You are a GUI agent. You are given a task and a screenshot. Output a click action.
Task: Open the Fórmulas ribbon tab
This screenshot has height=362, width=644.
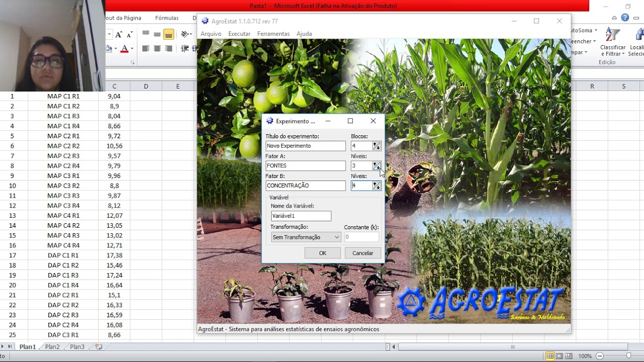(x=167, y=18)
